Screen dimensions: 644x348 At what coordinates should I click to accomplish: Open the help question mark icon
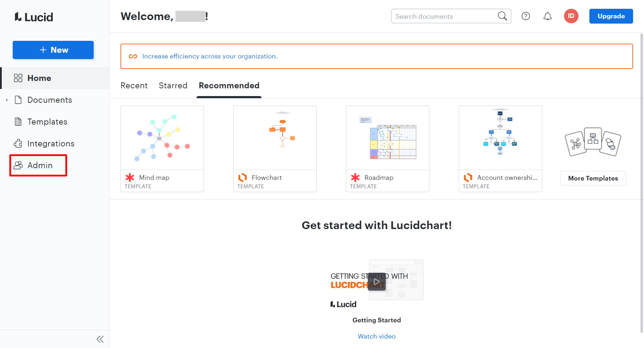pos(526,16)
